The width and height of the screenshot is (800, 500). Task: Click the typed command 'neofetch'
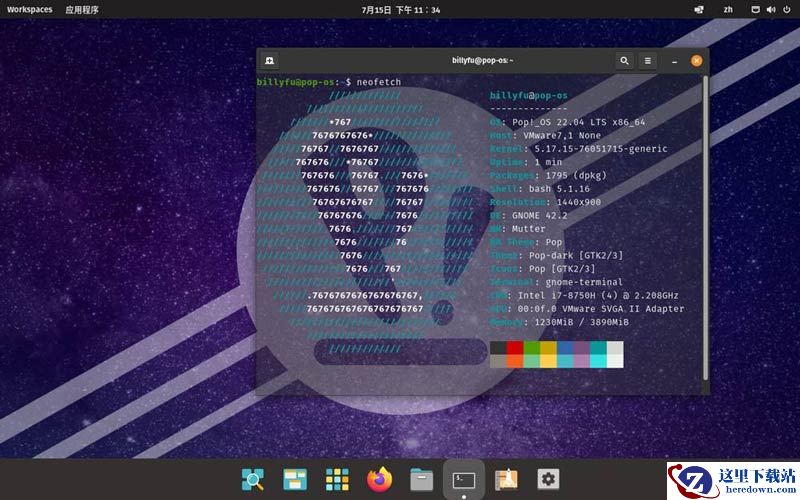pos(379,82)
